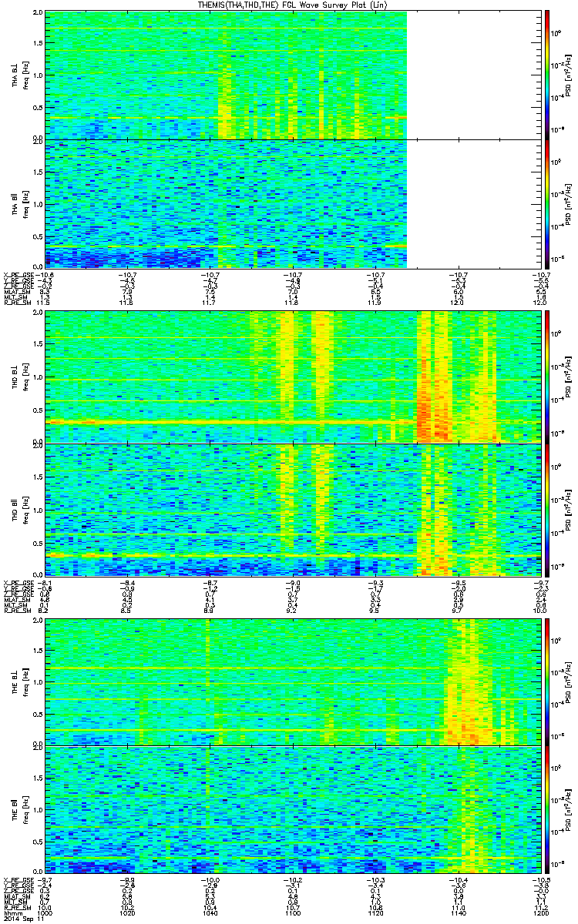This screenshot has width=578, height=924.
Task: Click the '1000' time tick label
Action: [45, 912]
